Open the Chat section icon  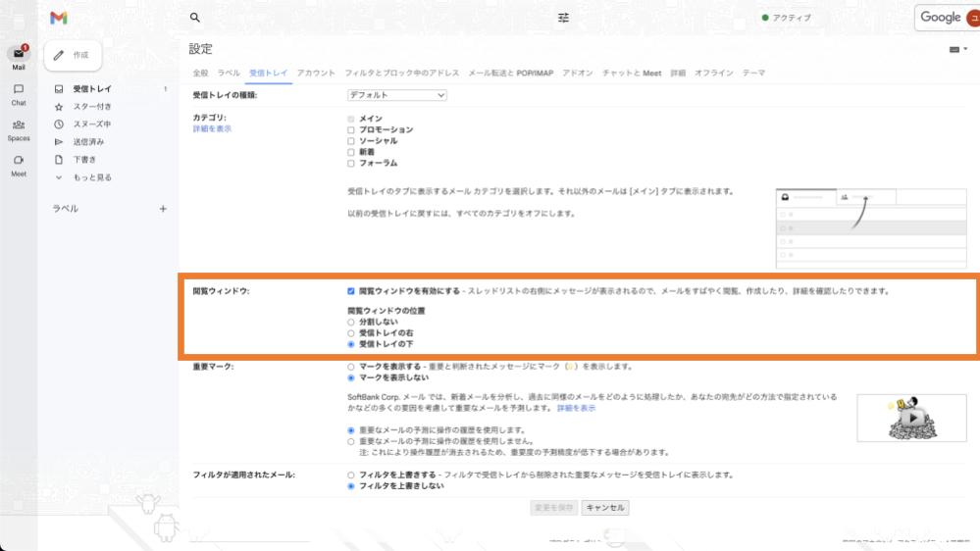pos(19,89)
